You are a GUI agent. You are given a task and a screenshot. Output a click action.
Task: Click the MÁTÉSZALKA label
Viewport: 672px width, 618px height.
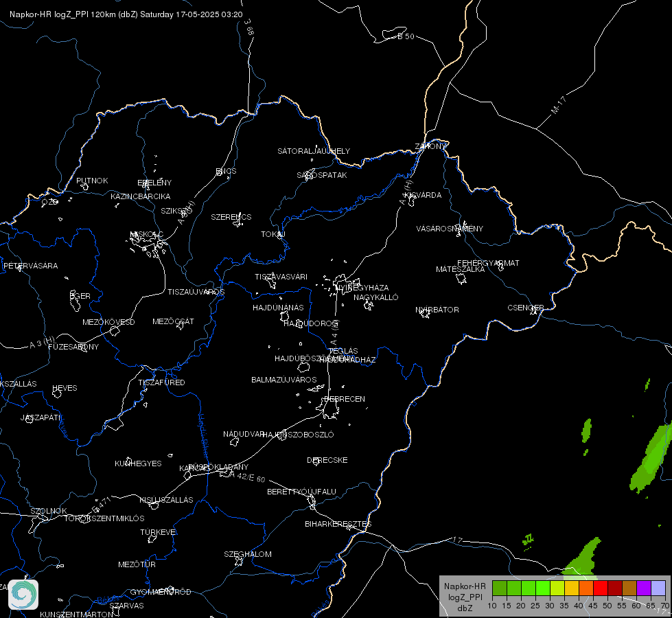coord(461,269)
